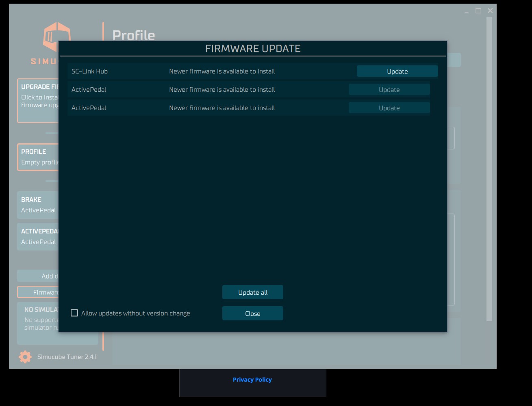Update the SC-Link Hub firmware
Screen dimensions: 532x406
pyautogui.click(x=397, y=71)
